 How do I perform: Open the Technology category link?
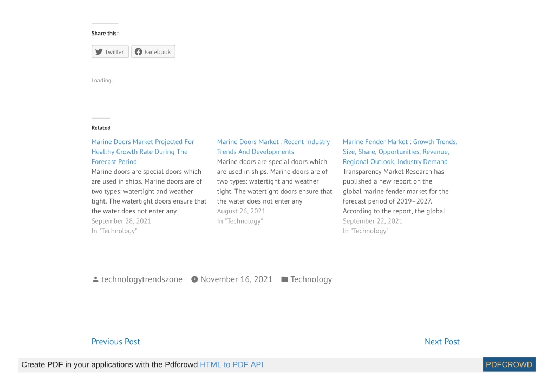coord(311,279)
